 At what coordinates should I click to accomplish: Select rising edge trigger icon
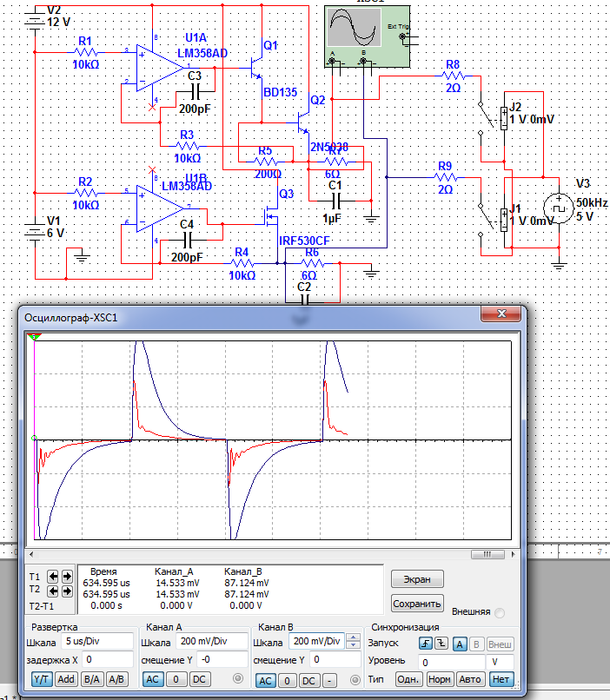coord(426,644)
